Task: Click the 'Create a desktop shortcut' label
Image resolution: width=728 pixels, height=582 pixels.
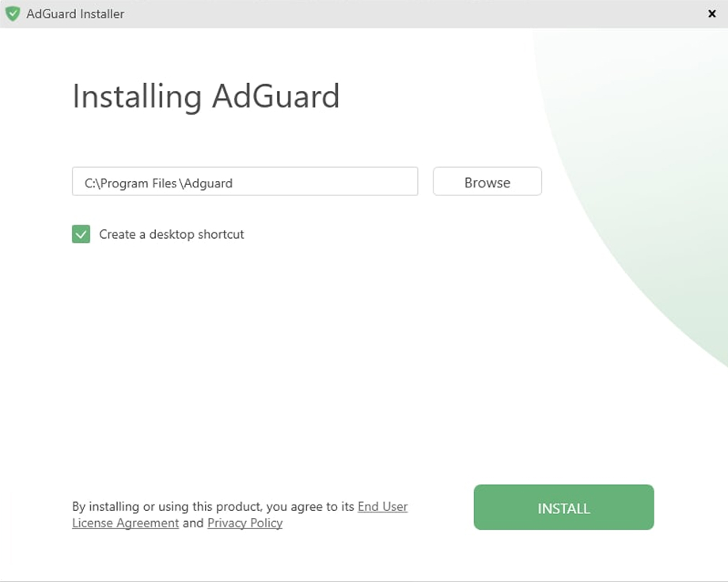Action: click(x=171, y=234)
